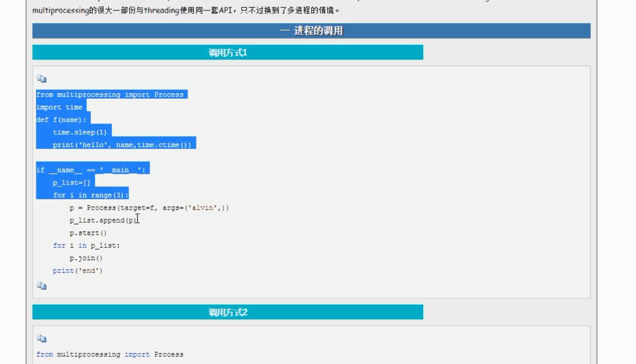Image resolution: width=636 pixels, height=364 pixels.
Task: Click the 'for i in p_list:' line
Action: [86, 246]
